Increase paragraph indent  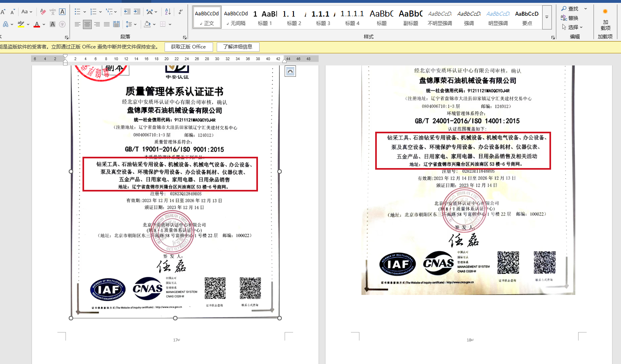(x=137, y=12)
